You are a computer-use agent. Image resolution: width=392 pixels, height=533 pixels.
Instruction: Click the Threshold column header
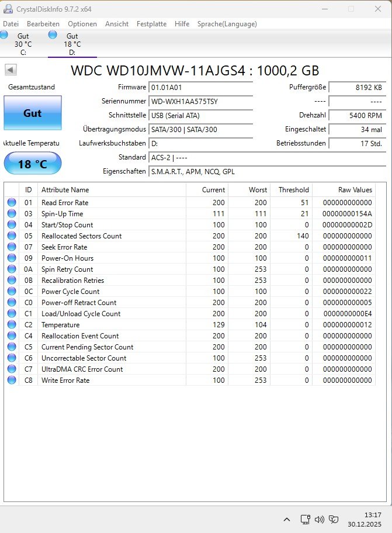coord(291,190)
